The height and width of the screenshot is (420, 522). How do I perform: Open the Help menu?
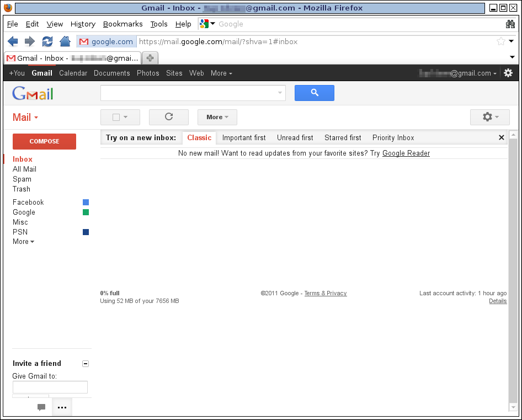183,24
